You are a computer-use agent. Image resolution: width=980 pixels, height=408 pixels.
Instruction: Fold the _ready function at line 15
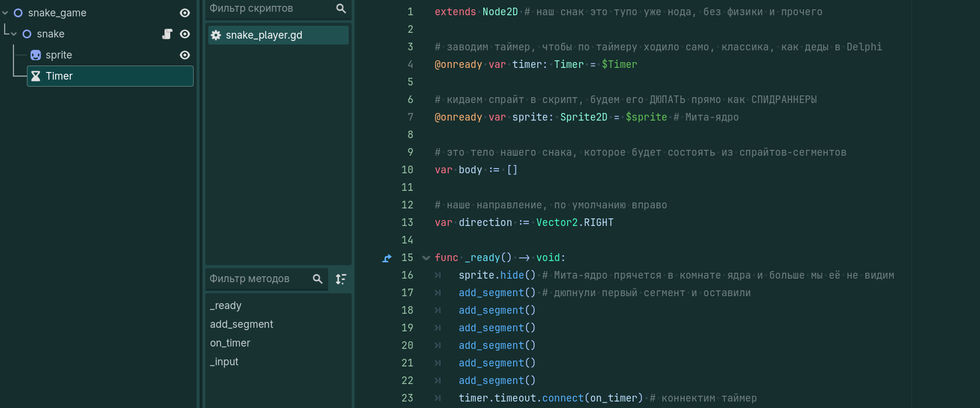[x=426, y=258]
